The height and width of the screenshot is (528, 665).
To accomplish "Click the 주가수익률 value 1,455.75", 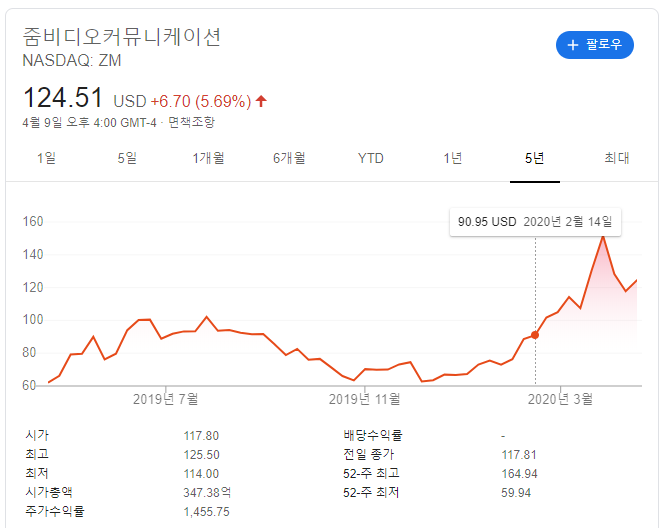I will 207,512.
